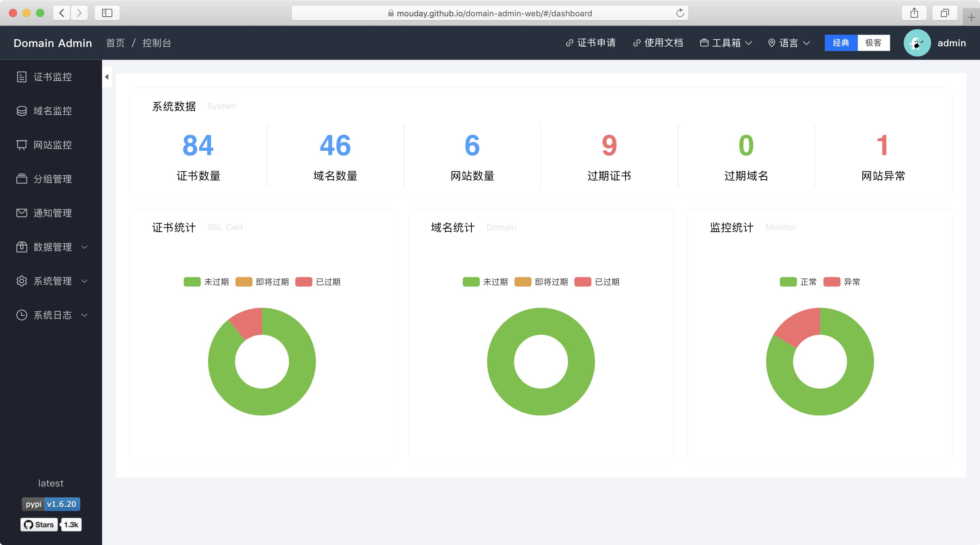980x545 pixels.
Task: Click the admin avatar icon
Action: (917, 43)
